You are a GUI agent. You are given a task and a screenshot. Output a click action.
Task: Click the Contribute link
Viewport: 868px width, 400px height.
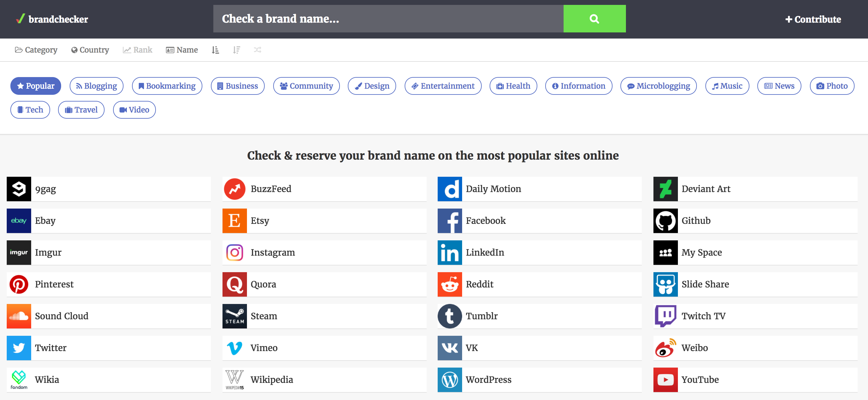click(813, 19)
